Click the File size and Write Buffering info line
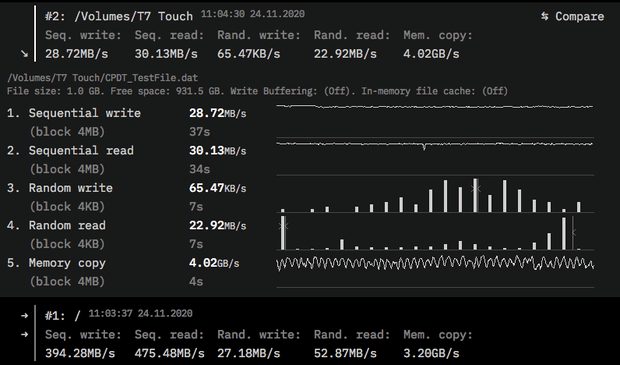Viewport: 620px width, 365px height. tap(257, 91)
